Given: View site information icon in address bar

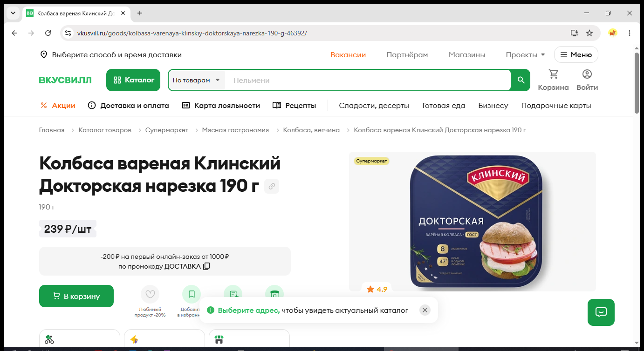Looking at the screenshot, I should click(x=68, y=33).
